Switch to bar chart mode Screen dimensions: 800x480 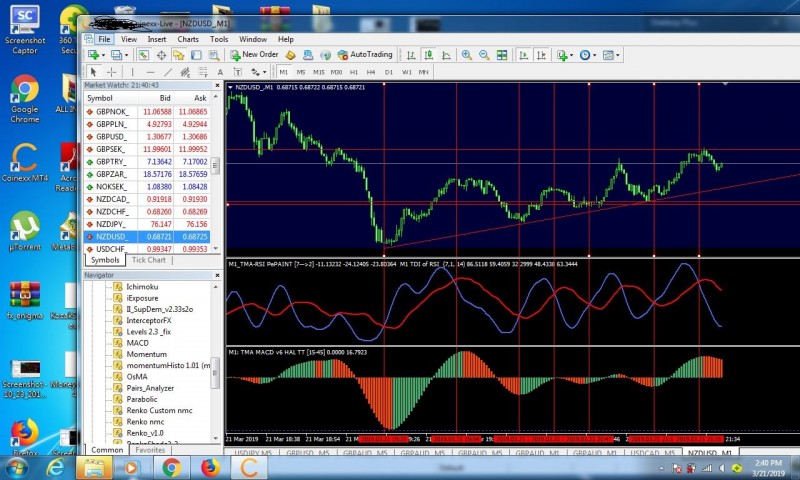411,55
